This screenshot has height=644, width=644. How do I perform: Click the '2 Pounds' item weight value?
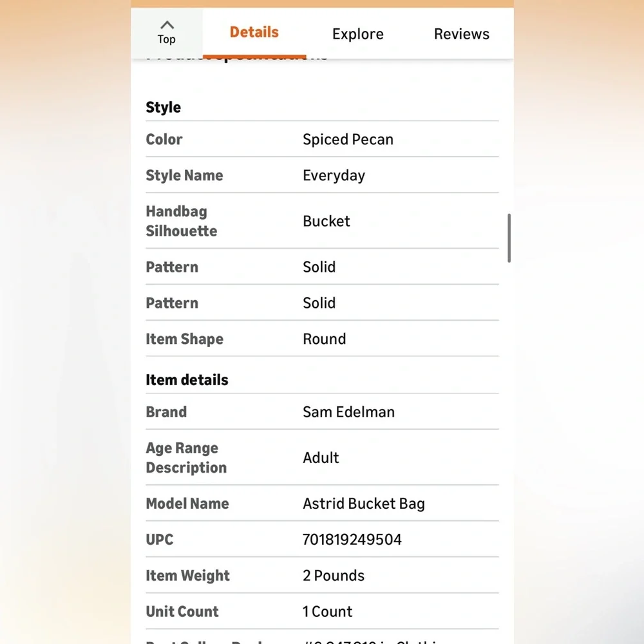point(334,576)
